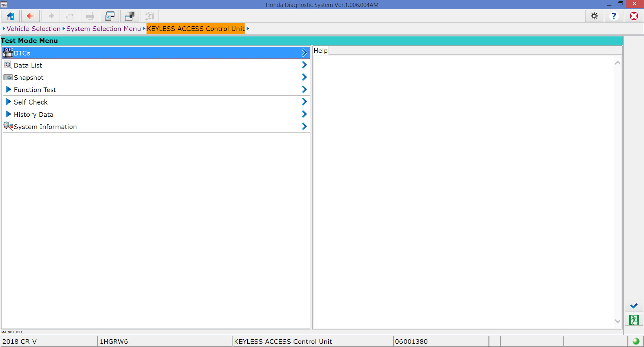Click the System Information search icon
Screen dimensions: 644x347
coord(8,126)
